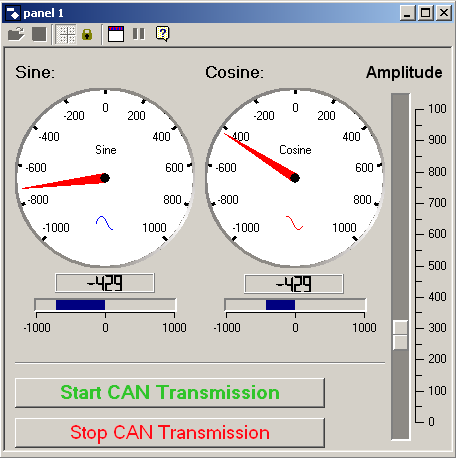Click Stop CAN Transmission button
This screenshot has height=458, width=456.
click(170, 433)
